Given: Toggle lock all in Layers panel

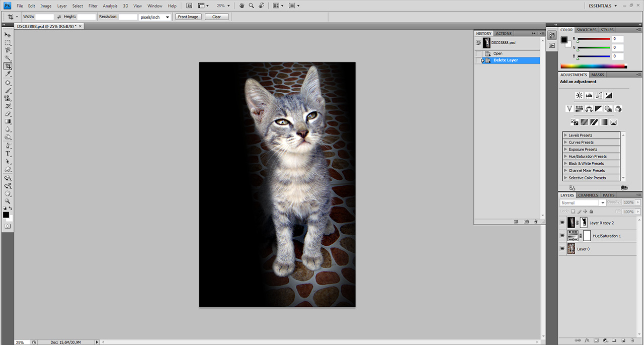Looking at the screenshot, I should (592, 211).
